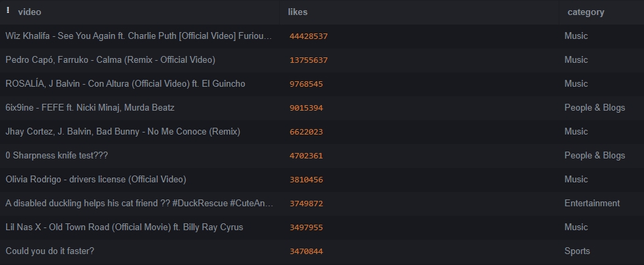Click the likes value 9015394
This screenshot has height=265, width=644.
pos(306,108)
